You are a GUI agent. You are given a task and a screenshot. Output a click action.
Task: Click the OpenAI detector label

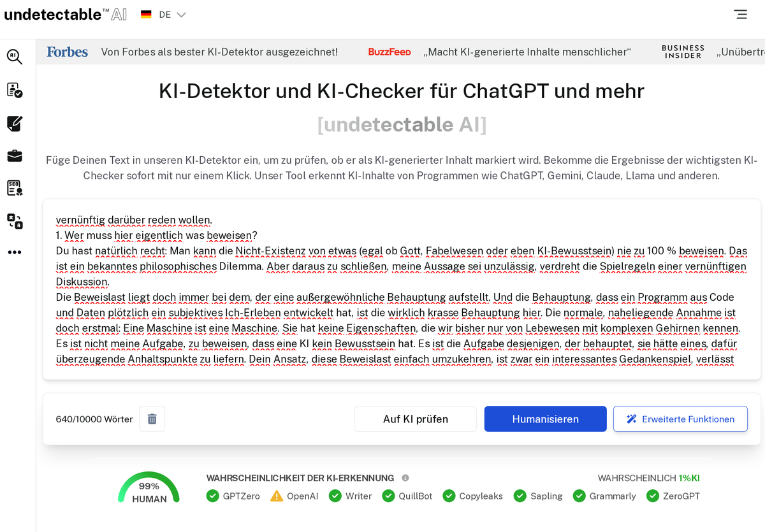coord(302,496)
